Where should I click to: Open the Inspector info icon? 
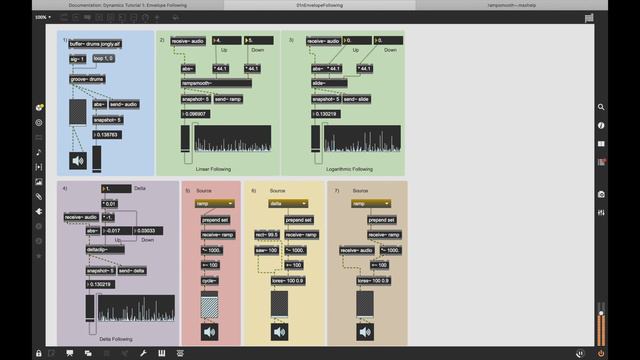point(601,125)
